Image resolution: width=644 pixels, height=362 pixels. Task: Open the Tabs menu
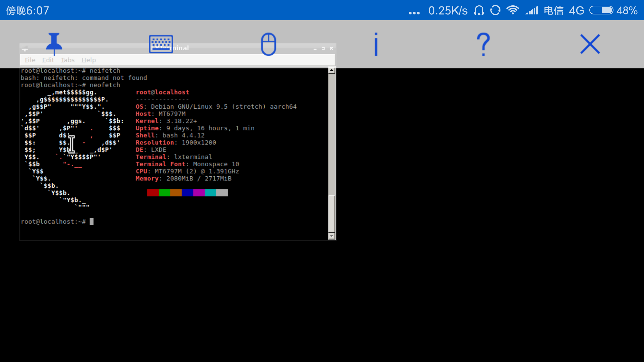67,60
